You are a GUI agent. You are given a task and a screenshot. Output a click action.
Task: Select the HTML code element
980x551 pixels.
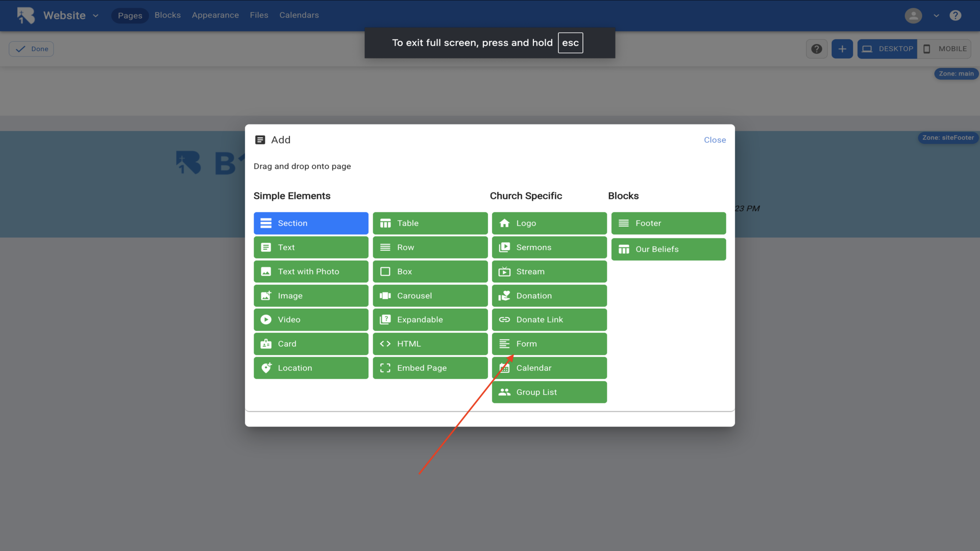click(x=430, y=344)
